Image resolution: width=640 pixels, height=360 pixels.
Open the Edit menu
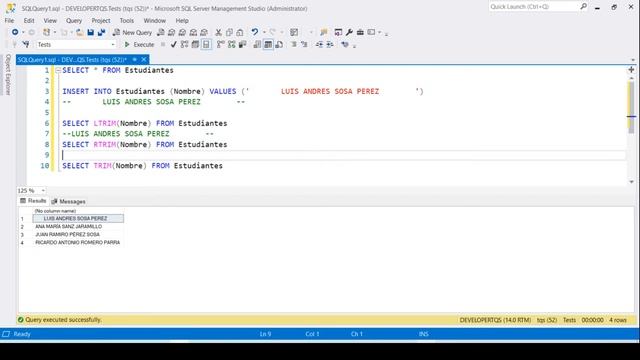(x=29, y=20)
